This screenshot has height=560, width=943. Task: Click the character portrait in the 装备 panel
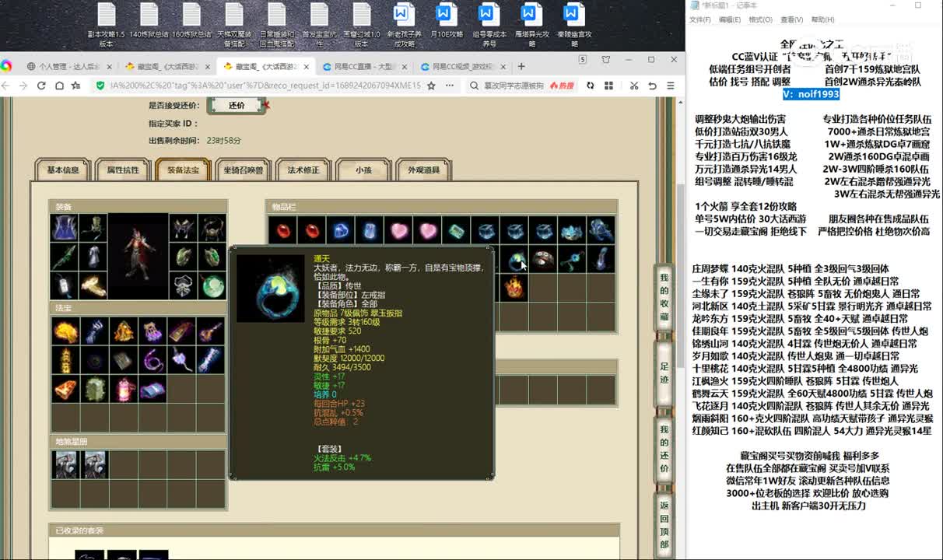(x=138, y=257)
